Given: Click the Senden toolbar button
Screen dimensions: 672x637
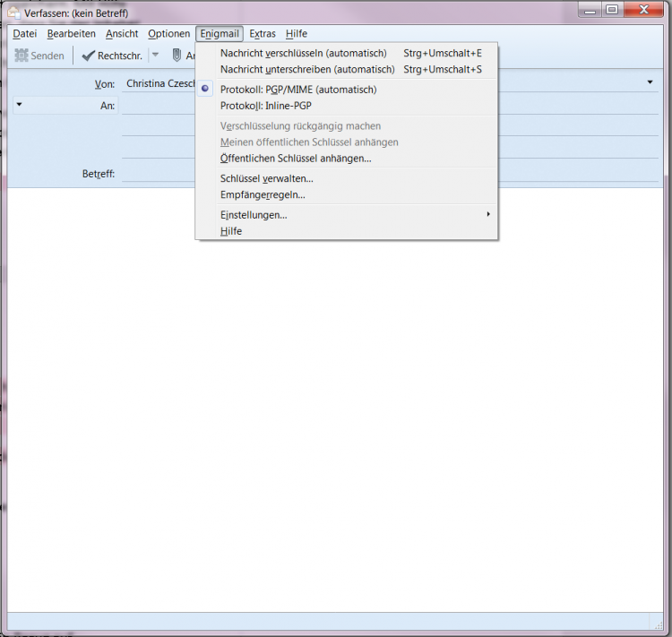Looking at the screenshot, I should coord(39,56).
